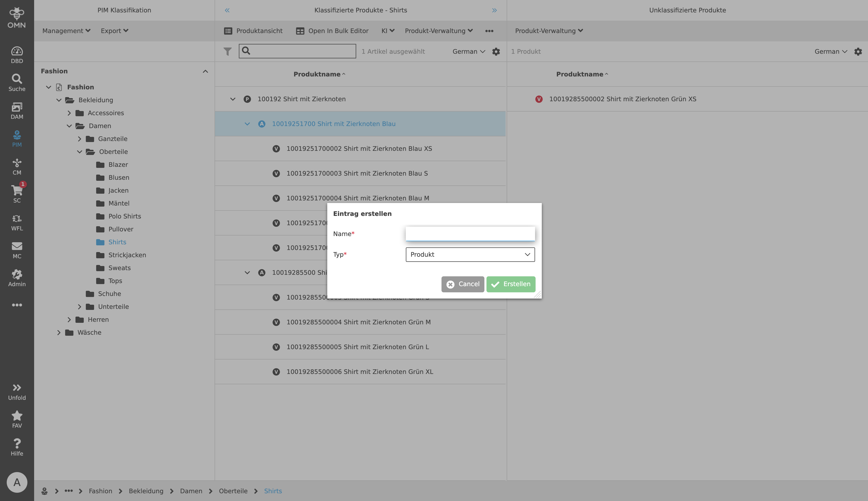Expand the Herren tree node
The width and height of the screenshot is (868, 501).
70,319
